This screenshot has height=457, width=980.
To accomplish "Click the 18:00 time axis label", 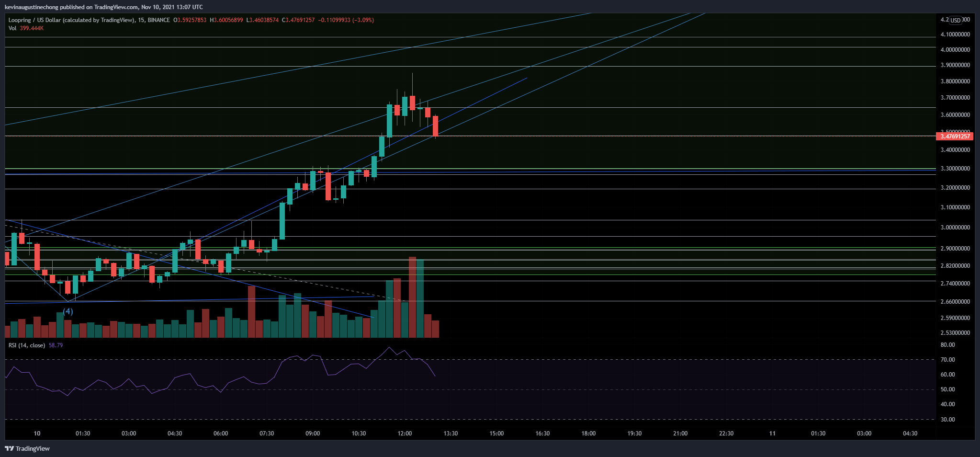I will coord(588,434).
